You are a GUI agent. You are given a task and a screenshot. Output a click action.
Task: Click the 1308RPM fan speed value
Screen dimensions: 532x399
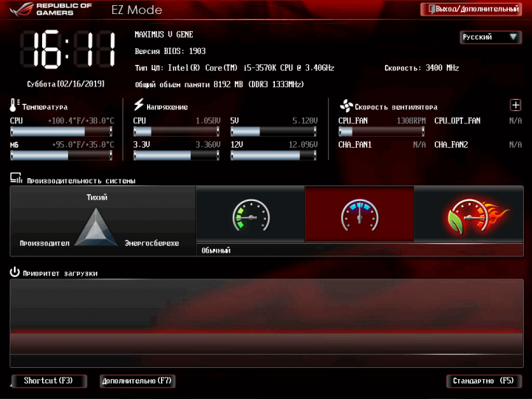(x=412, y=120)
